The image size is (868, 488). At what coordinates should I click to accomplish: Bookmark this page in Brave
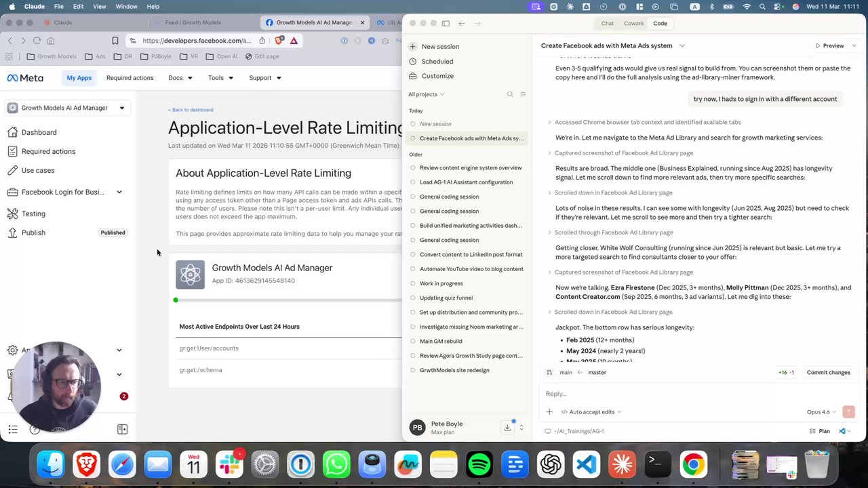coord(115,41)
